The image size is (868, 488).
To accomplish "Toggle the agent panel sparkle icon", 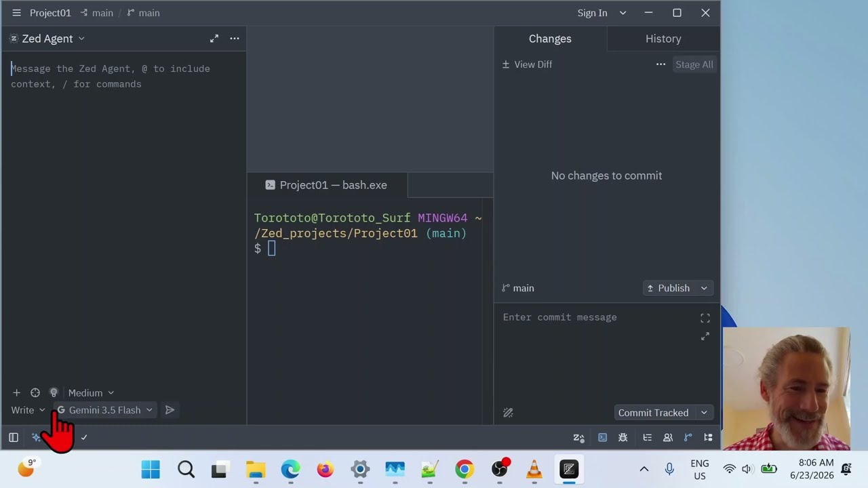I will point(36,438).
